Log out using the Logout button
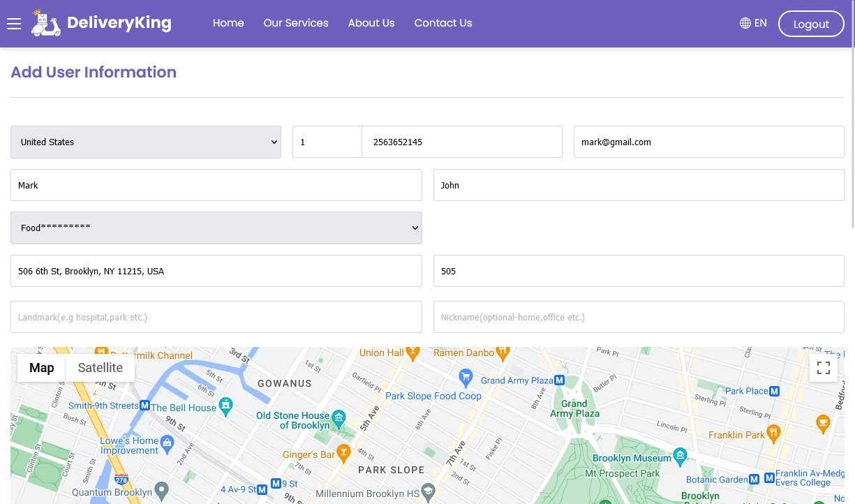The height and width of the screenshot is (504, 855). (x=811, y=24)
